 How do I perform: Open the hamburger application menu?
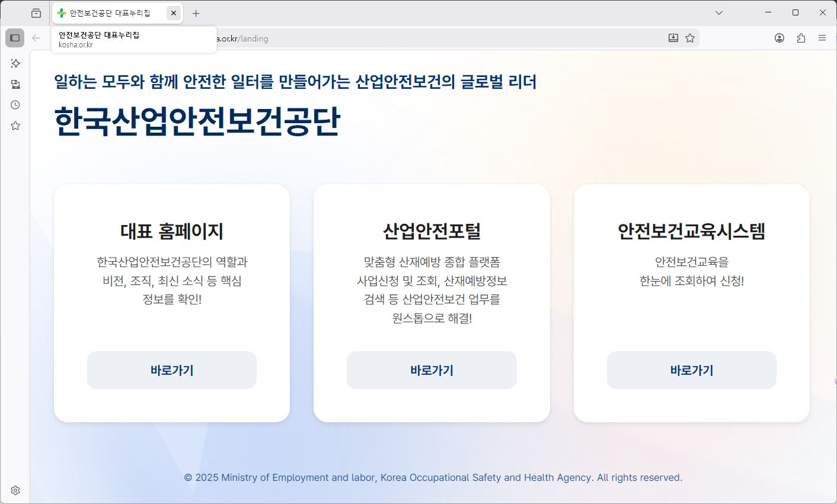pyautogui.click(x=822, y=38)
